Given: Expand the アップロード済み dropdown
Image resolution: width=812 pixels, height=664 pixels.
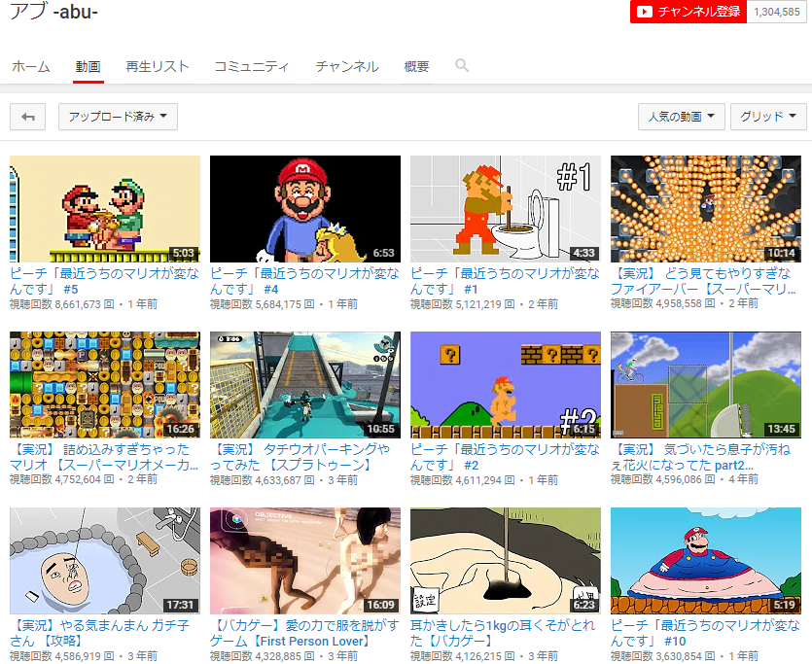Looking at the screenshot, I should pos(118,117).
